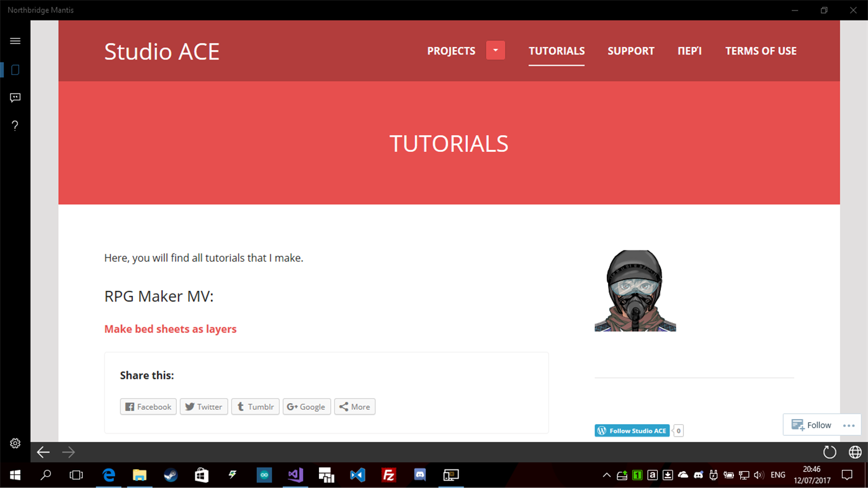Image resolution: width=868 pixels, height=488 pixels.
Task: Click the 'Here, you will find all tutorials' text
Action: click(x=204, y=258)
